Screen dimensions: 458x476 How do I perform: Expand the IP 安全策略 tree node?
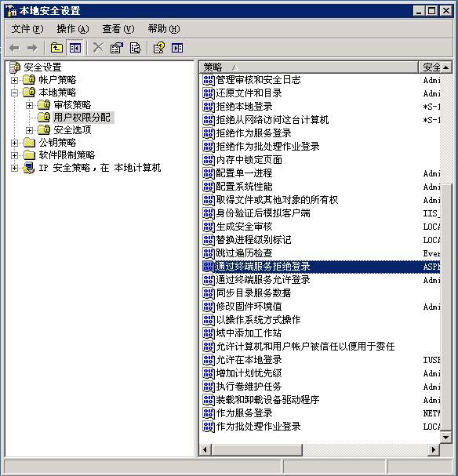tap(15, 168)
